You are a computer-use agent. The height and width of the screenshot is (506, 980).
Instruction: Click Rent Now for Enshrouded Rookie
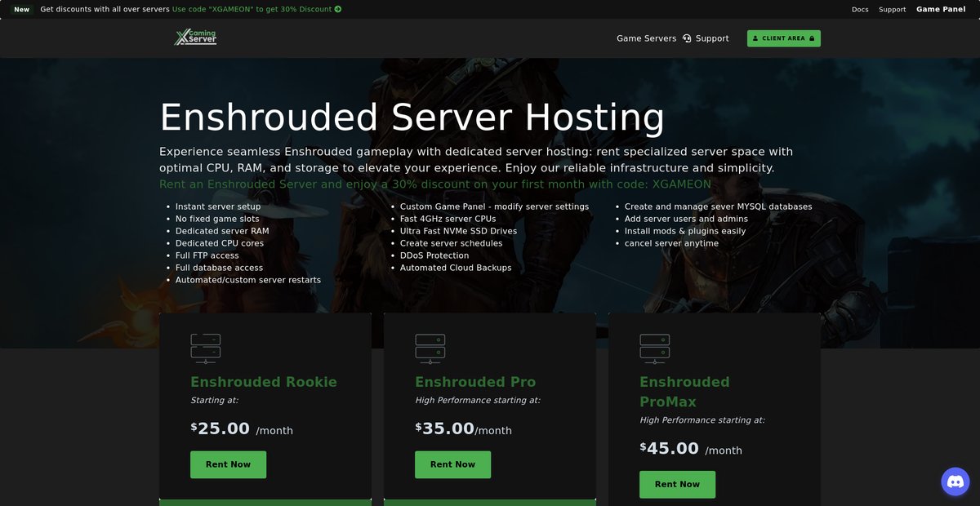point(228,464)
